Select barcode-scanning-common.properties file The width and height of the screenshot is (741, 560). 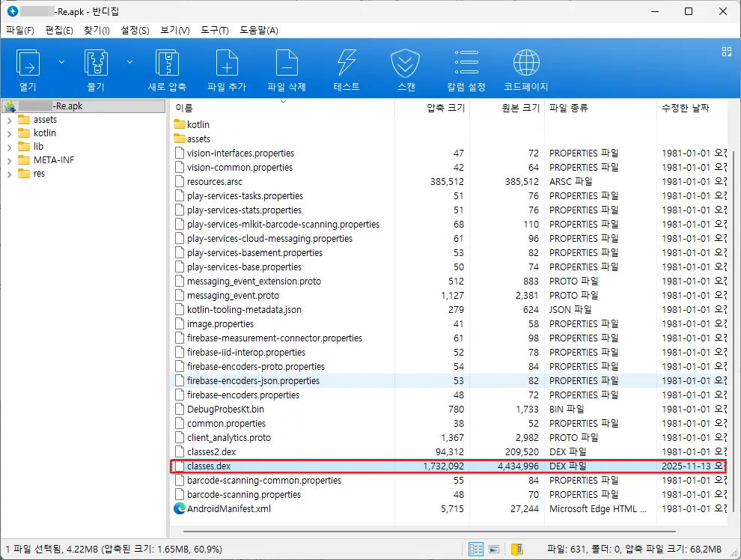point(263,480)
